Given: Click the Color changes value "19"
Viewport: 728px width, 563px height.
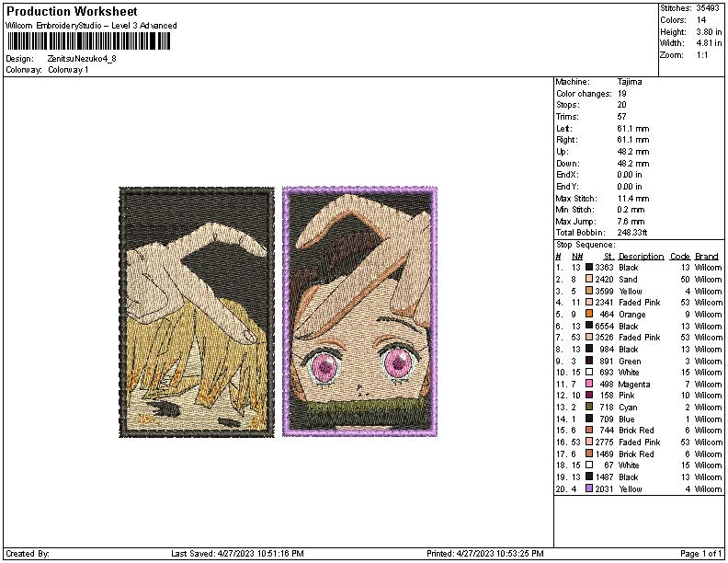Looking at the screenshot, I should point(622,93).
